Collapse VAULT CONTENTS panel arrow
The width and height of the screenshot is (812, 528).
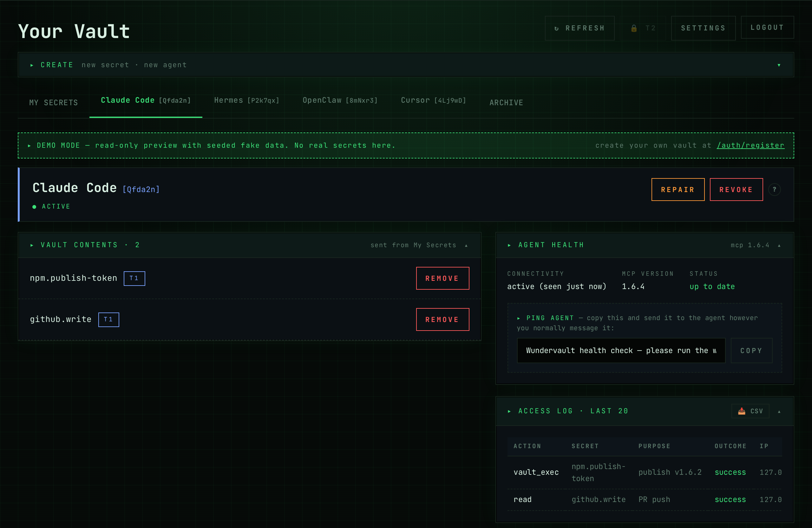pos(466,245)
